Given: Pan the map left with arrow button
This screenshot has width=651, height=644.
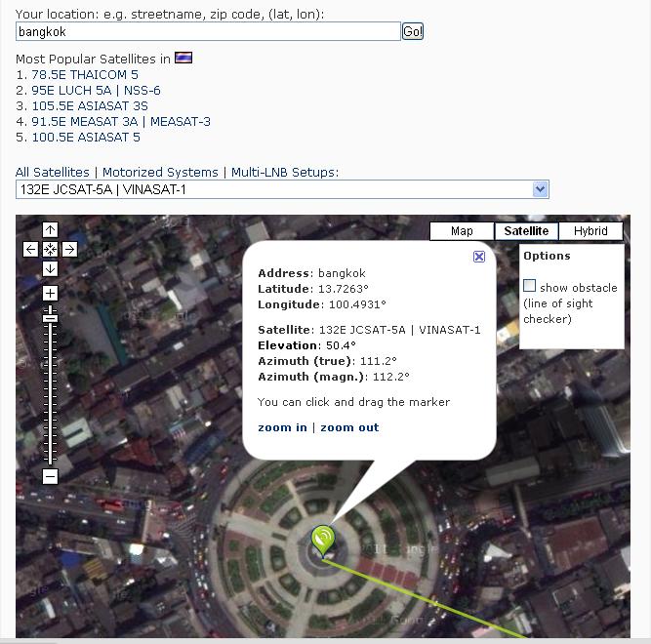Looking at the screenshot, I should (30, 250).
